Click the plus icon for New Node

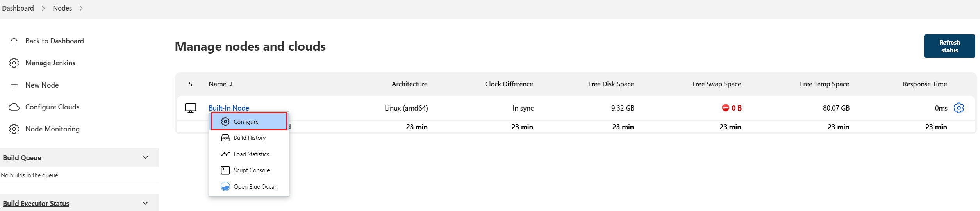click(14, 85)
